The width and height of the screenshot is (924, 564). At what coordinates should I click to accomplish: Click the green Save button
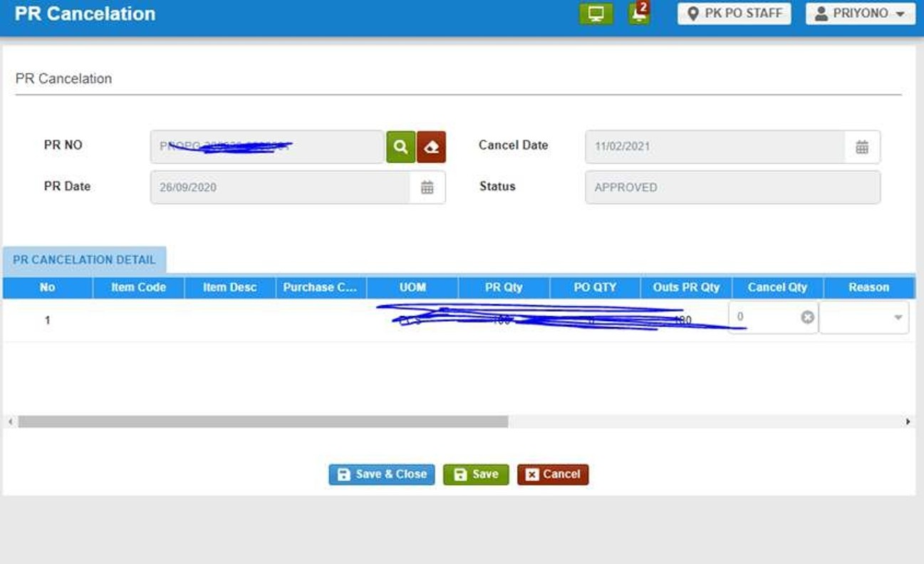476,474
